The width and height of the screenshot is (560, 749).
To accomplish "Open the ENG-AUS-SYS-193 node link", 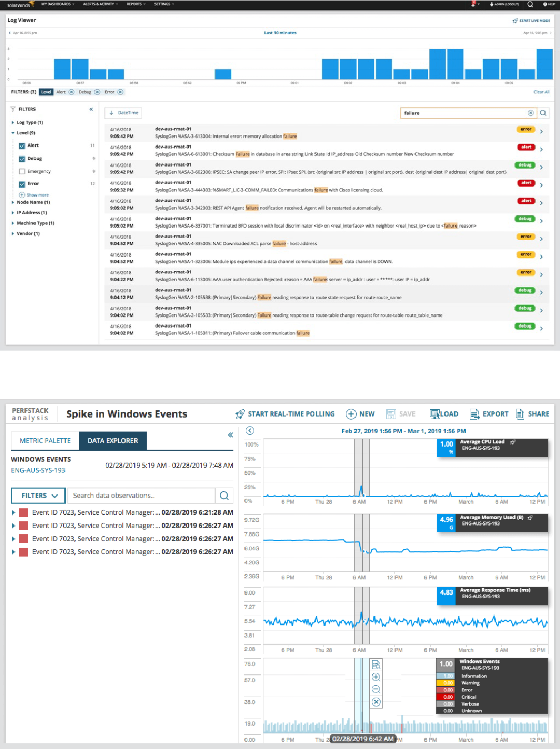I will pos(38,470).
